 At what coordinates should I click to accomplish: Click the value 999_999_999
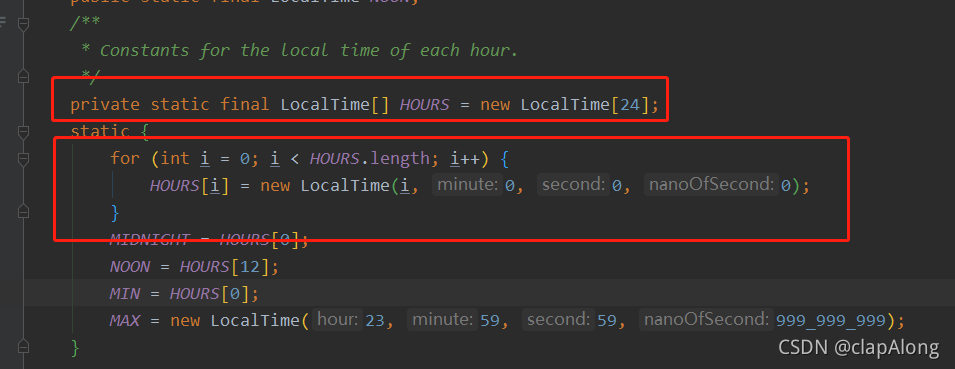[830, 320]
